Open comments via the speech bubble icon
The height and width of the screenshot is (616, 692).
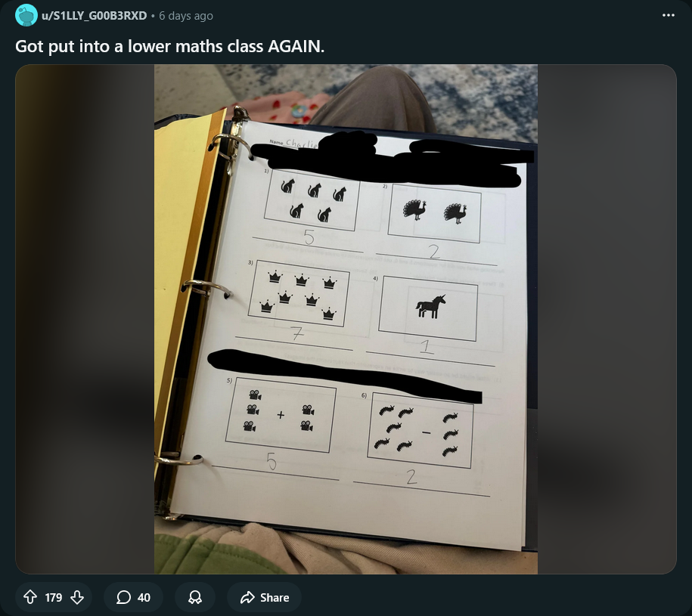(x=123, y=597)
